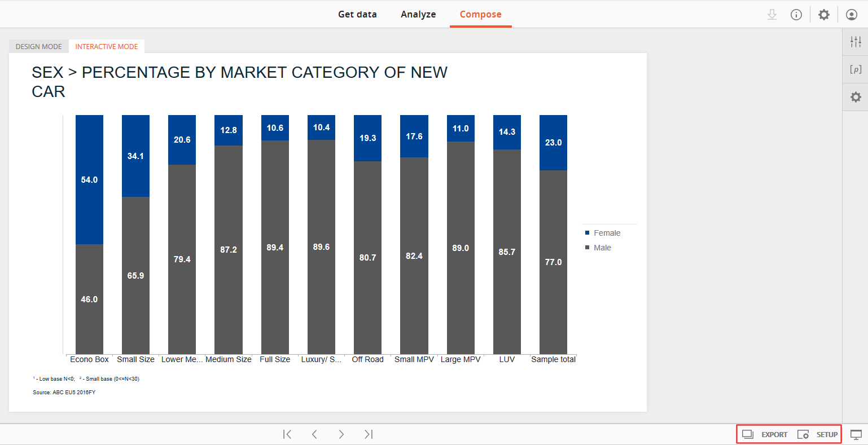Click the presentation monitor icon at bottom right
Screen dimensions: 868x445
tap(856, 434)
